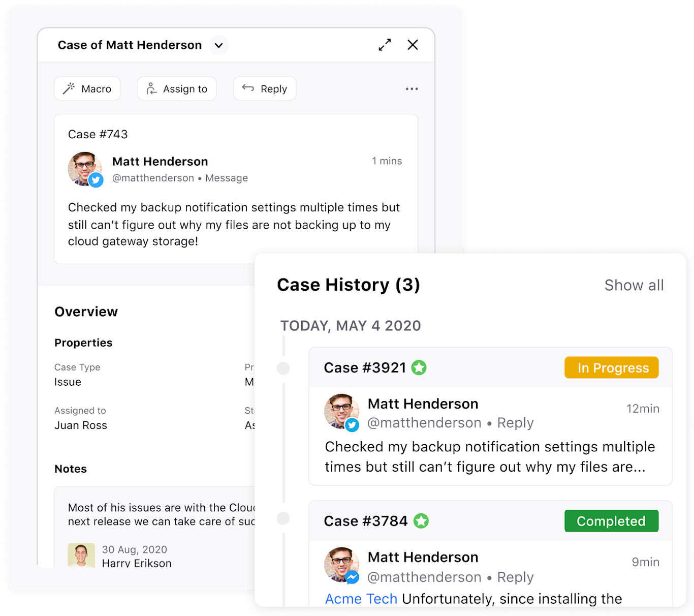This screenshot has height=616, width=694.
Task: Click the green star next to Case #3921
Action: pos(419,367)
